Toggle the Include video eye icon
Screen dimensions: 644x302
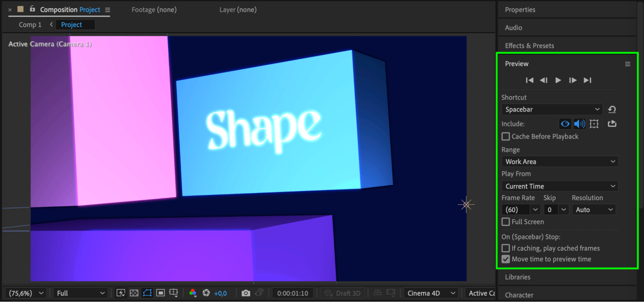point(565,124)
